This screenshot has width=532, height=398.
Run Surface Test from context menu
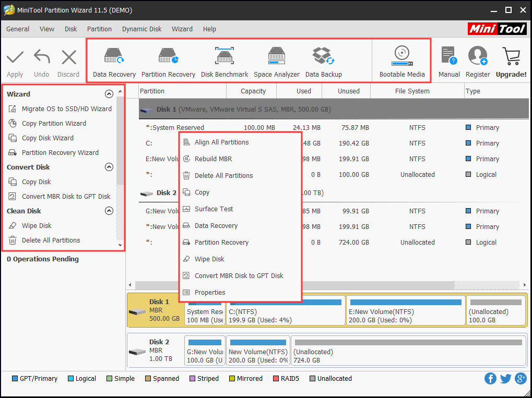[240, 209]
